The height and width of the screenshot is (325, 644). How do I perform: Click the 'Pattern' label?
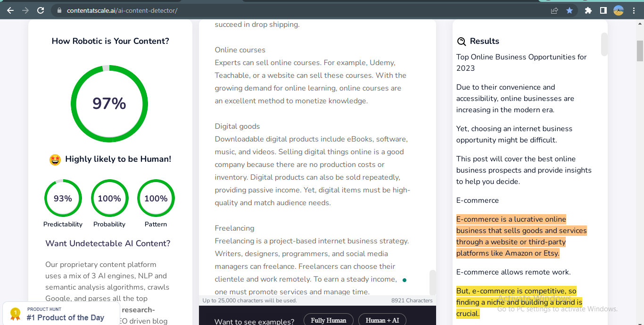(x=156, y=225)
